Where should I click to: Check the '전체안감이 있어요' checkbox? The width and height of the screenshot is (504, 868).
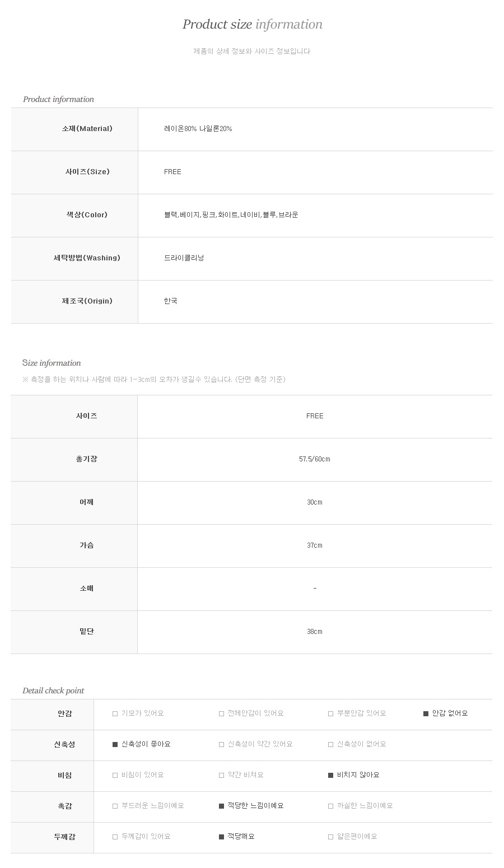coord(222,714)
